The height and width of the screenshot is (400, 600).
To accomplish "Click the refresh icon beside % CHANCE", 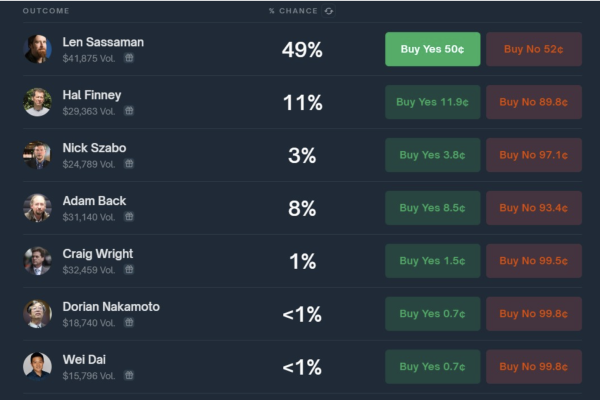I will click(329, 11).
